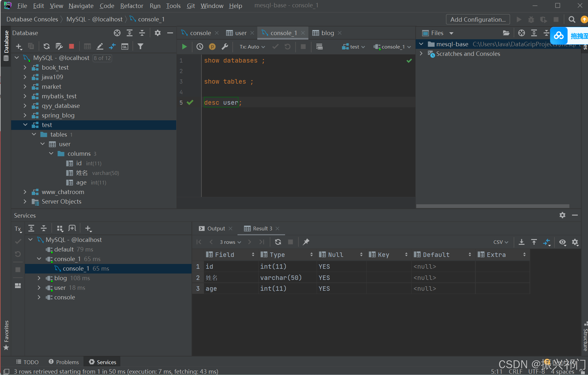Image resolution: width=588 pixels, height=375 pixels.
Task: Click the horizontal scrollbar in Files panel
Action: pos(493,206)
